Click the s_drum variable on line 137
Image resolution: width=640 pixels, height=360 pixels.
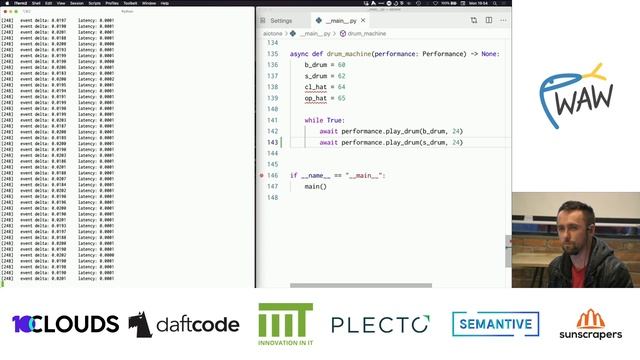[316, 76]
